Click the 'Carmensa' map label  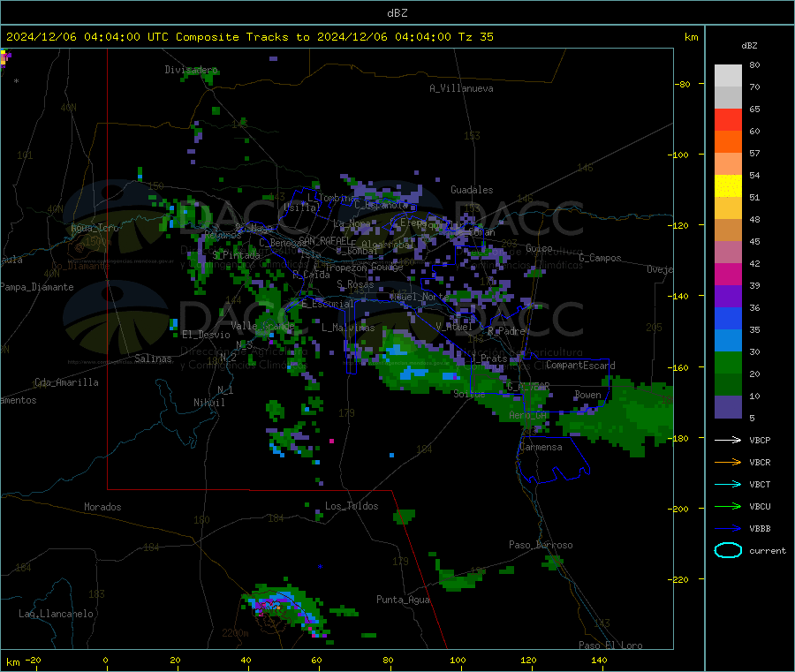[x=541, y=447]
